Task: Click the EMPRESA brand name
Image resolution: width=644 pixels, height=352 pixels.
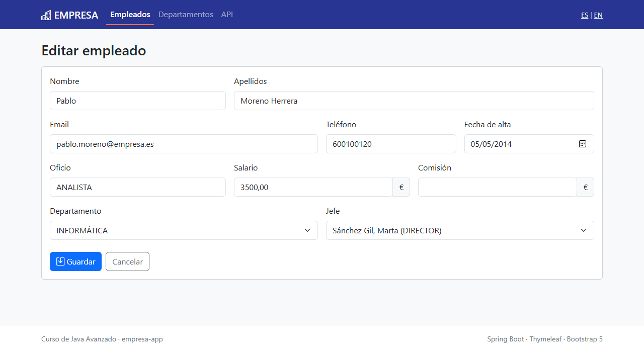Action: [x=76, y=15]
